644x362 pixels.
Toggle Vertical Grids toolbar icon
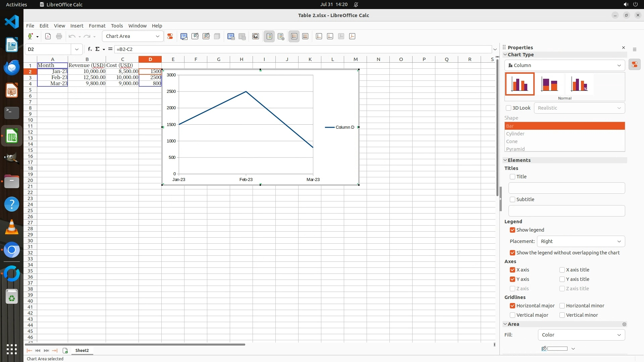pos(305,37)
